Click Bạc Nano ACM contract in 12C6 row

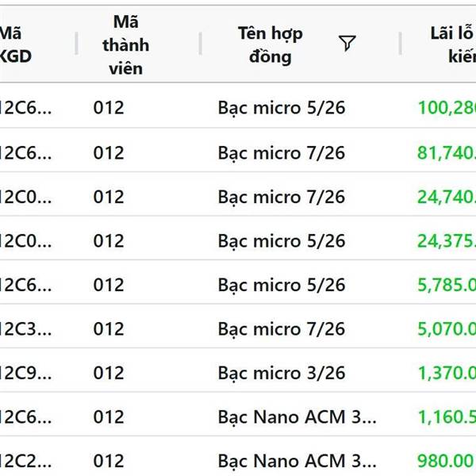[297, 416]
